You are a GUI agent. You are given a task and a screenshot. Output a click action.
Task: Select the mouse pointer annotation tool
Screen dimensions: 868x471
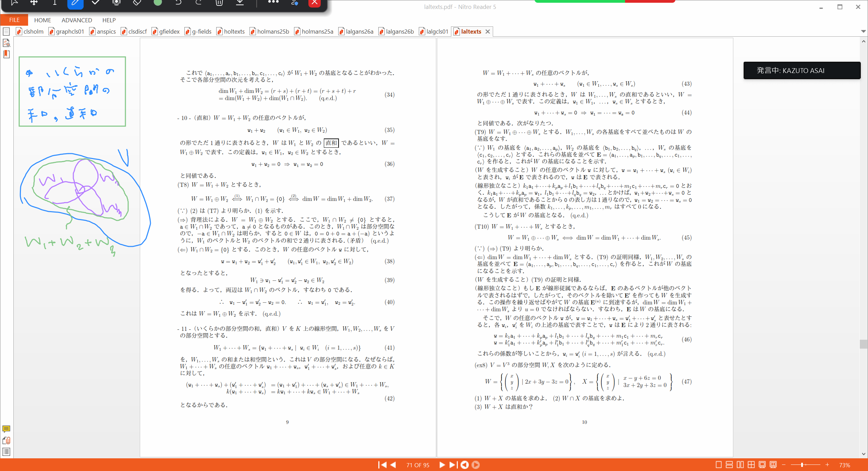[14, 3]
